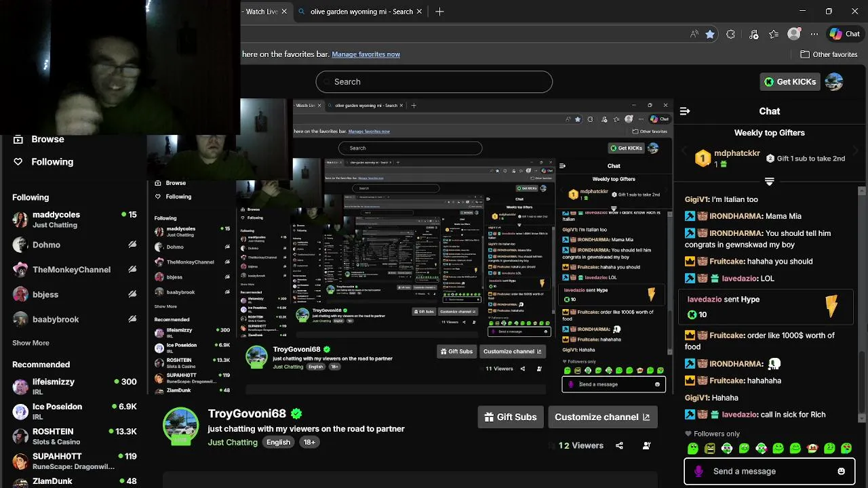Screen dimensions: 868x488
Task: Click the Read aloud icon in address bar
Action: click(x=694, y=34)
